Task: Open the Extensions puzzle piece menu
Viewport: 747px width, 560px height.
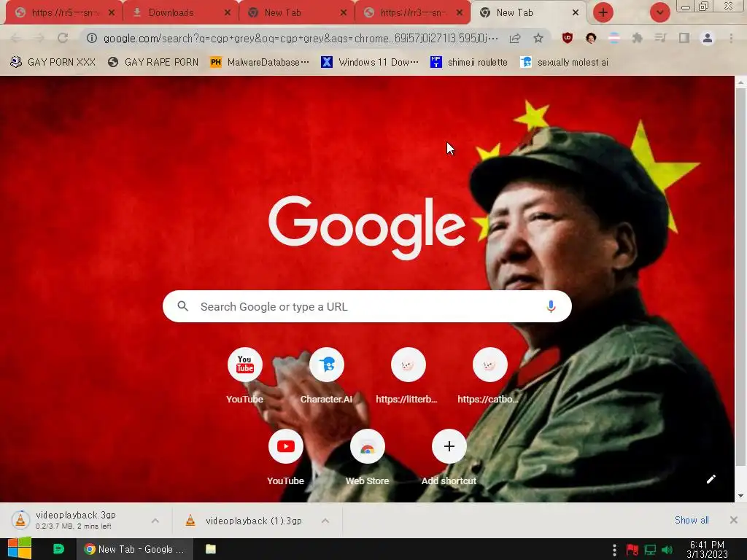Action: pos(637,38)
